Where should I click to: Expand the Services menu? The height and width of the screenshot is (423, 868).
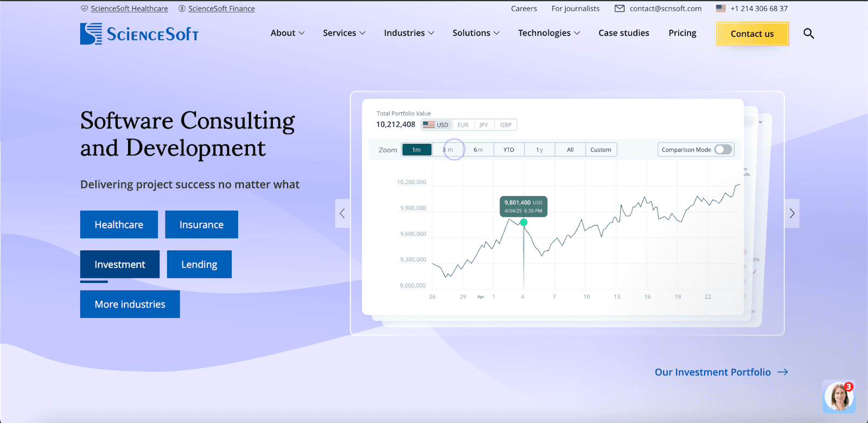344,33
